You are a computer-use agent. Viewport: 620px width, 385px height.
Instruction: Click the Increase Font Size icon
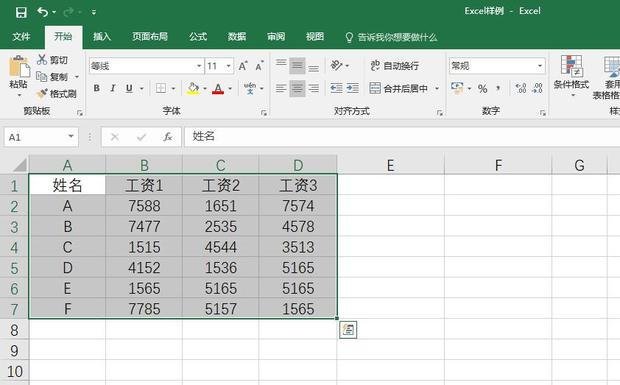click(x=243, y=66)
